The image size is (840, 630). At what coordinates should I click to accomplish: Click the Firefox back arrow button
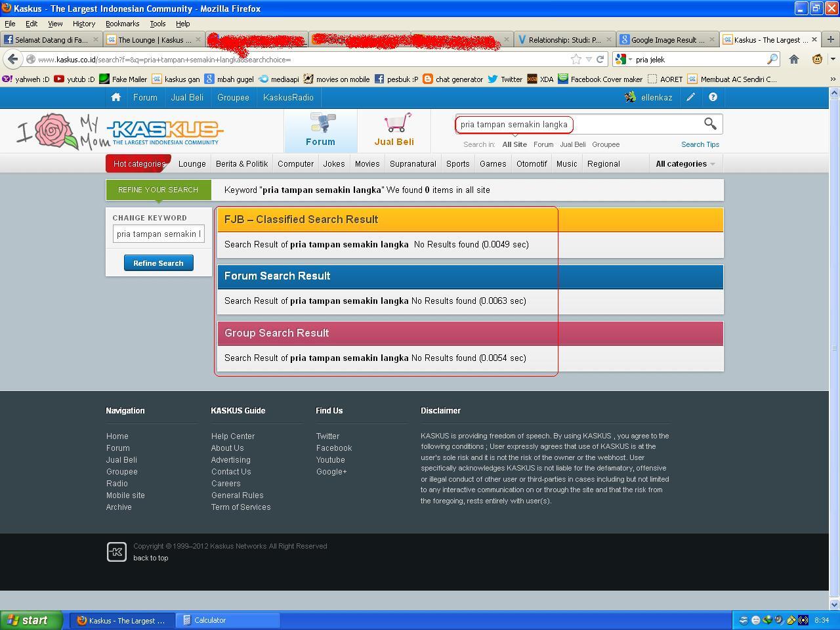coord(12,59)
